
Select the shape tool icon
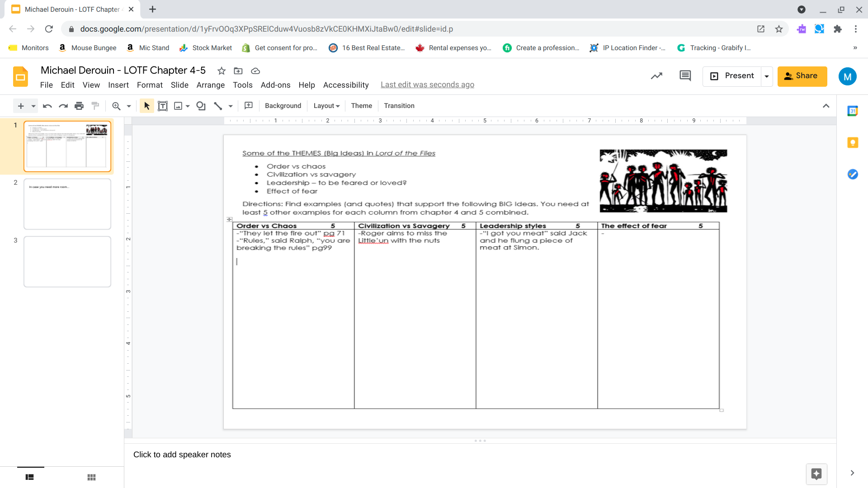[201, 106]
